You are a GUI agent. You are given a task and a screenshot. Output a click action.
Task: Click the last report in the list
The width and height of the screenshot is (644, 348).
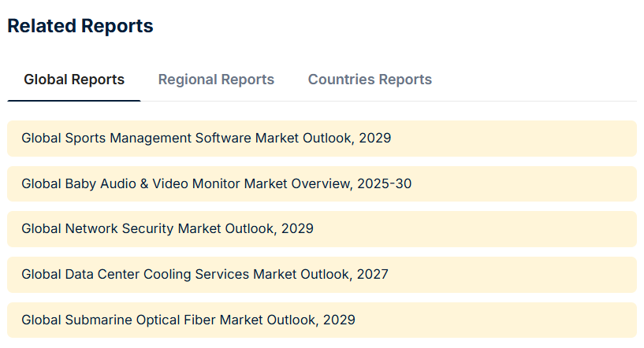pos(188,320)
